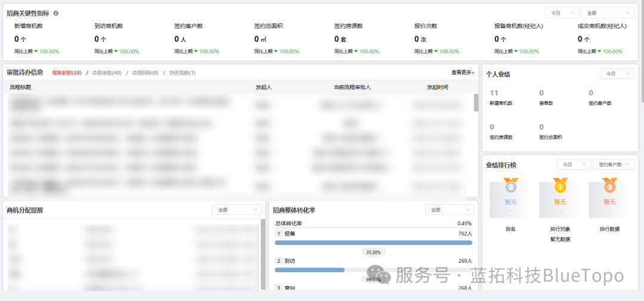
Task: Click the 报价次数 metric label
Action: tap(426, 26)
